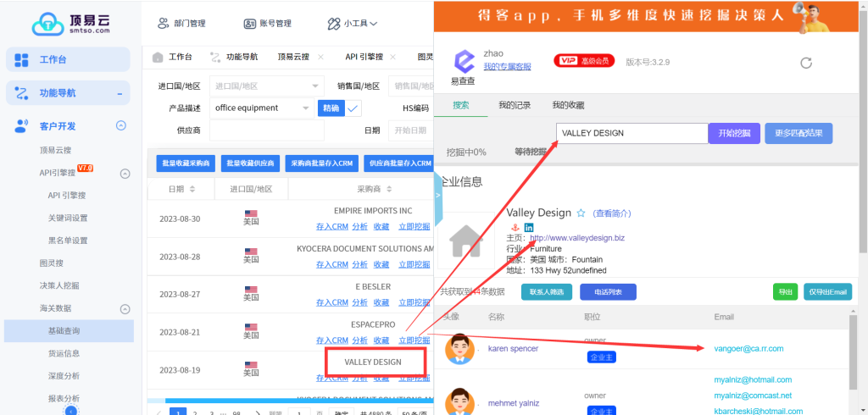Click the sidebar collapse arrow at bottom left
The width and height of the screenshot is (868, 415).
(71, 411)
